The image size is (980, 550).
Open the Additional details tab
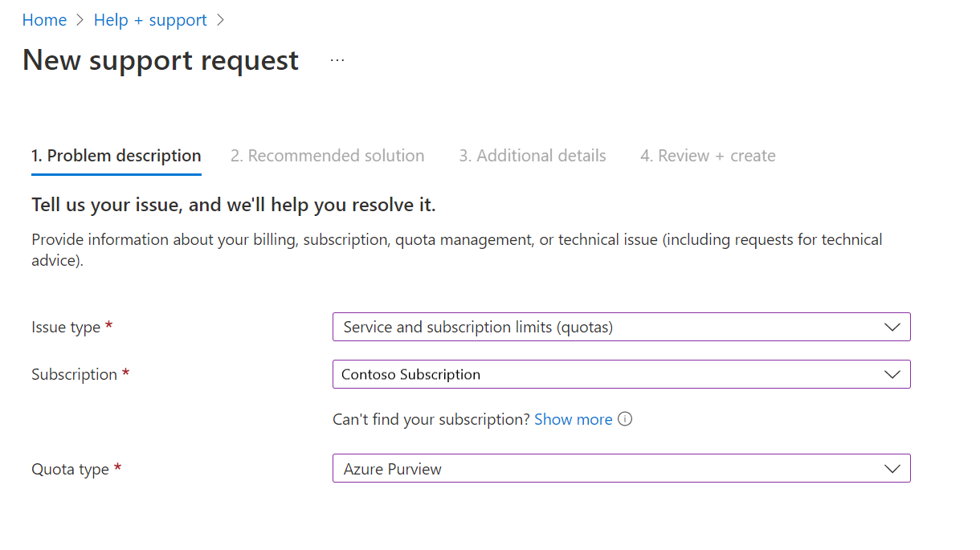(x=532, y=155)
